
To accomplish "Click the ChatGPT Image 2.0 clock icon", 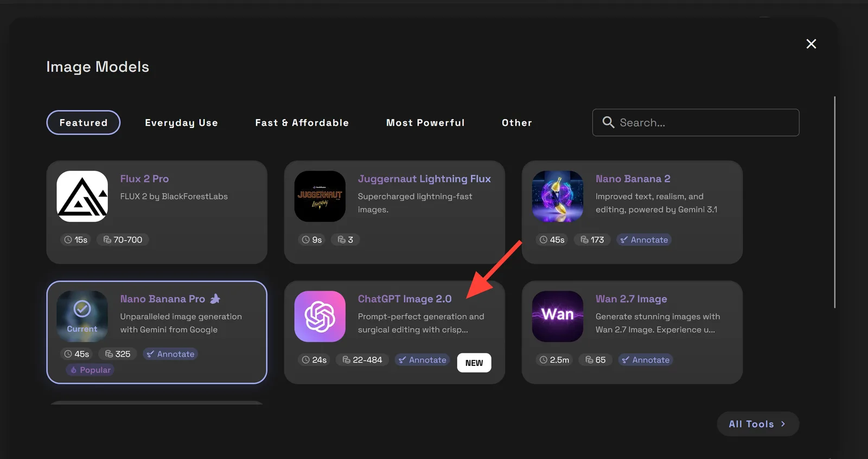I will (305, 360).
